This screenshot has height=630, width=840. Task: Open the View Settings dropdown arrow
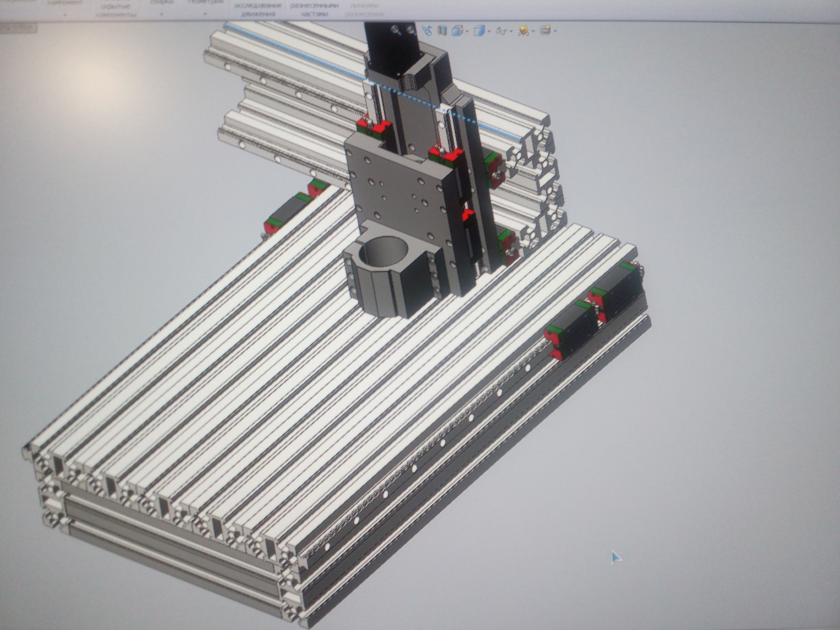(556, 31)
